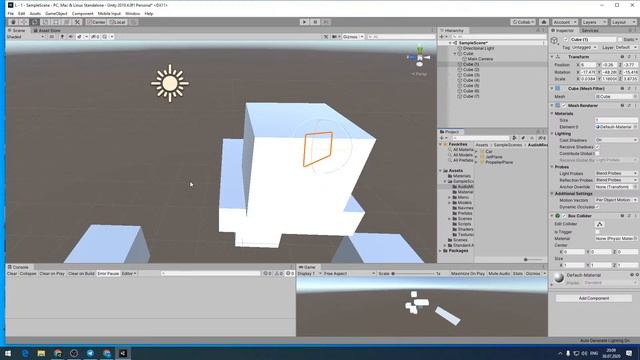Switch to the Asset Store tab
Viewport: 640px width, 360px height.
point(47,31)
